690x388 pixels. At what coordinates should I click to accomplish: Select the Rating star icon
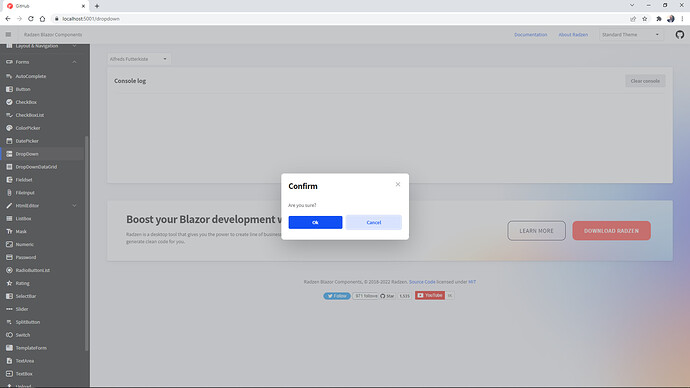pyautogui.click(x=9, y=283)
